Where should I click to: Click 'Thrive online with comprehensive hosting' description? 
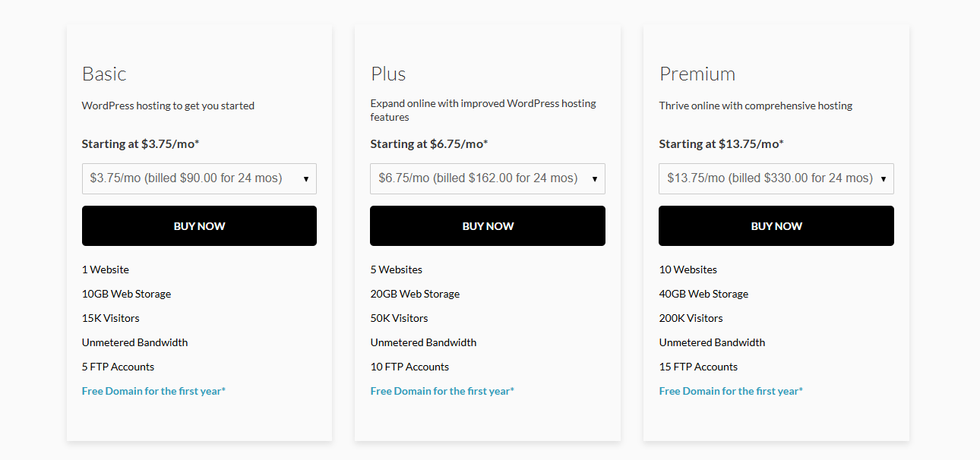(755, 106)
